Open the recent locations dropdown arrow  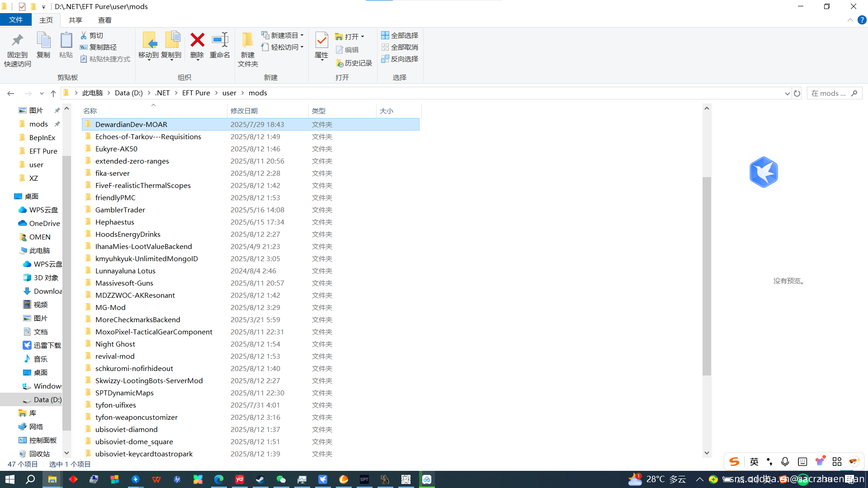coord(42,94)
